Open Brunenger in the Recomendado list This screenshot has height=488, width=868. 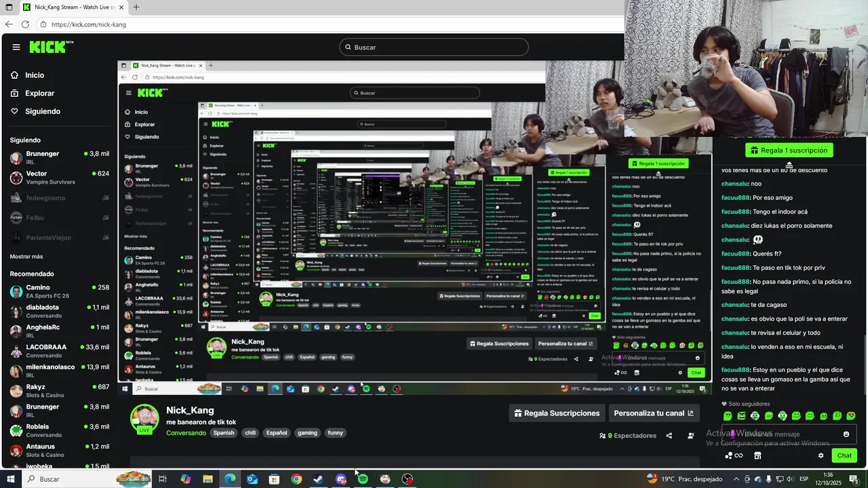(x=60, y=411)
